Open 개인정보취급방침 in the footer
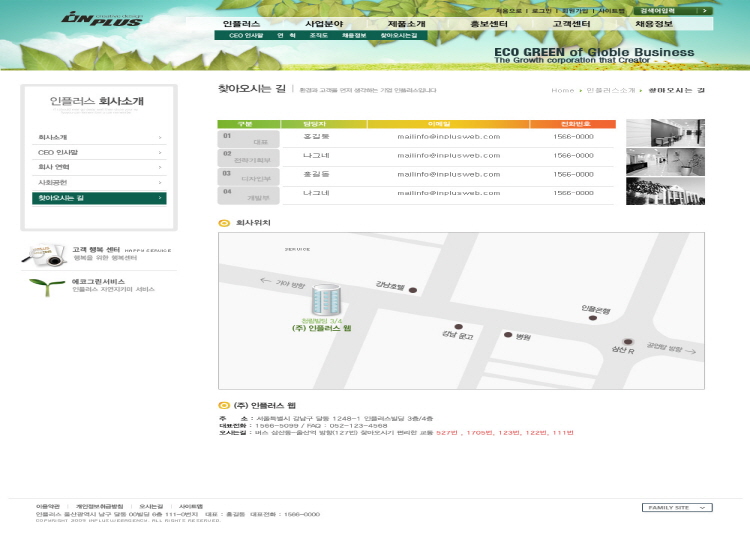The width and height of the screenshot is (750, 540). coord(99,506)
